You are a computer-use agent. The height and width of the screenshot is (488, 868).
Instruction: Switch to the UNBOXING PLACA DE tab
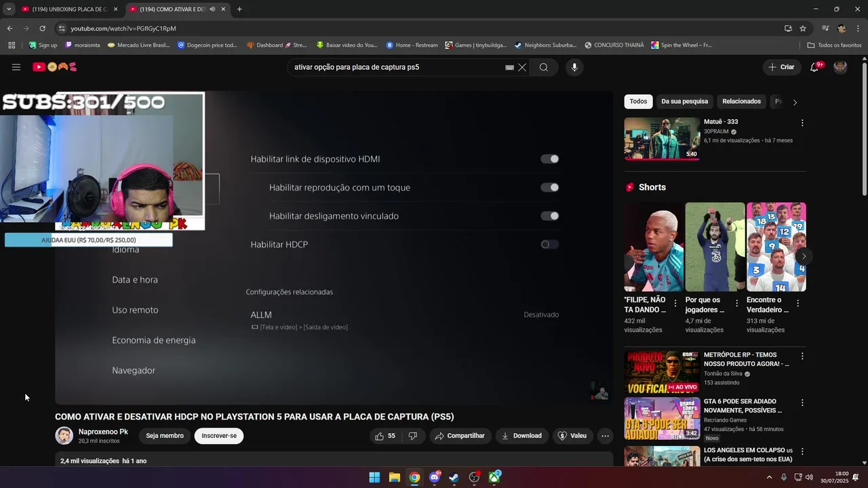[x=69, y=9]
